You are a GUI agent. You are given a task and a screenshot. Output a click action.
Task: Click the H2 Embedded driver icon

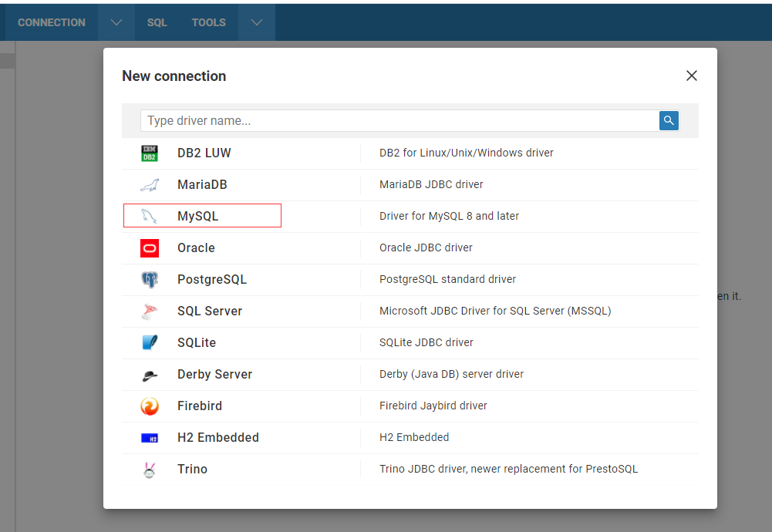[150, 437]
